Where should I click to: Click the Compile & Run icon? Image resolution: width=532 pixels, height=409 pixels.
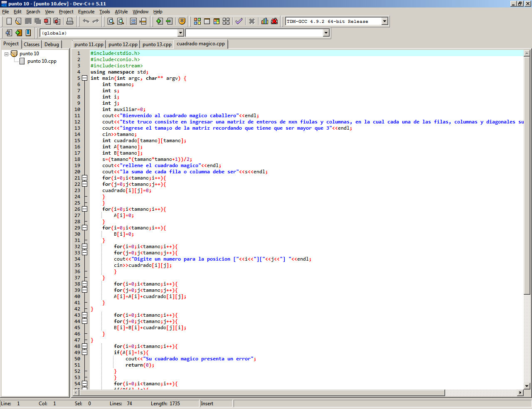[217, 21]
